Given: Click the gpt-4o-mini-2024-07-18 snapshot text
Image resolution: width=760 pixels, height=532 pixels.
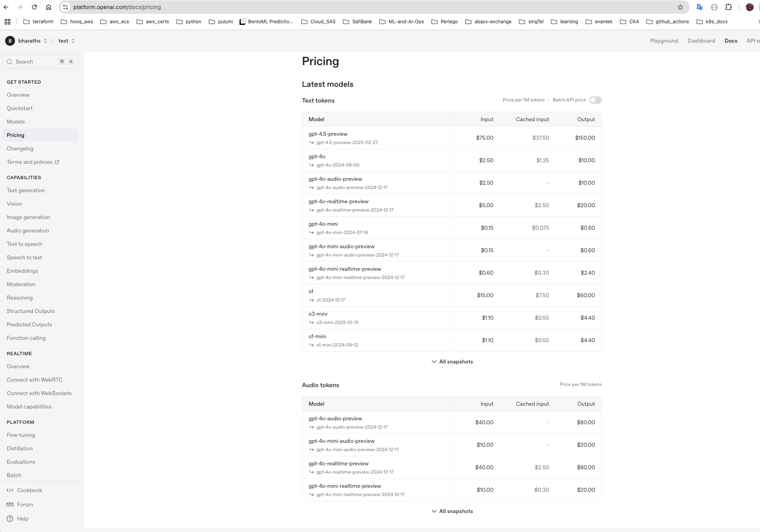Looking at the screenshot, I should [x=342, y=232].
